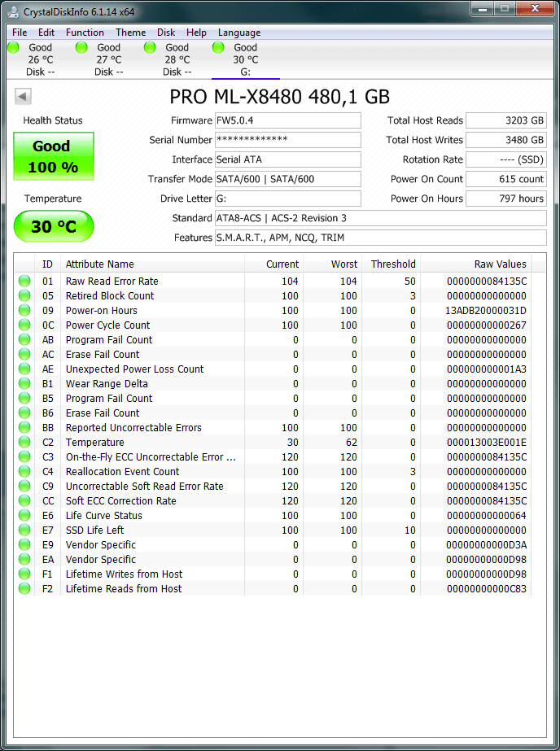
Task: Click status icon of Unexpected Power Loss Count
Action: (24, 369)
